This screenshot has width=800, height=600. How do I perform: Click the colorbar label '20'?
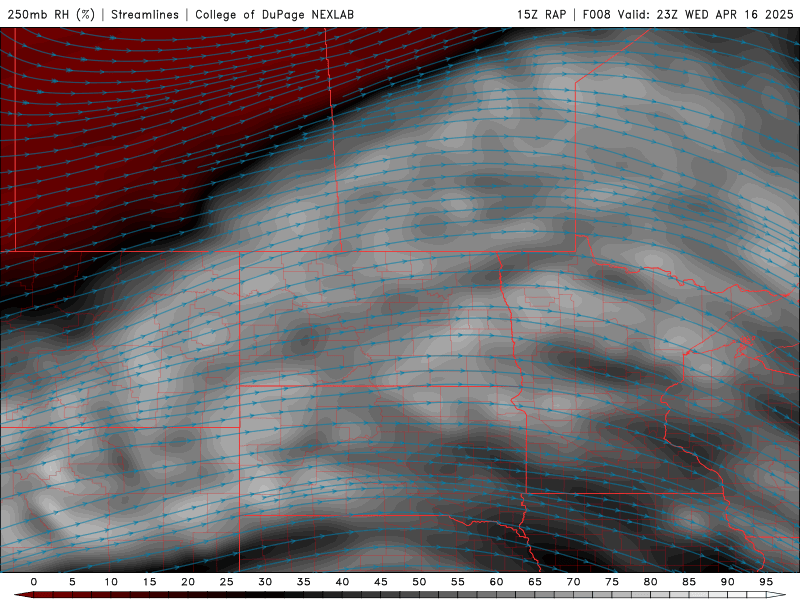click(x=188, y=582)
